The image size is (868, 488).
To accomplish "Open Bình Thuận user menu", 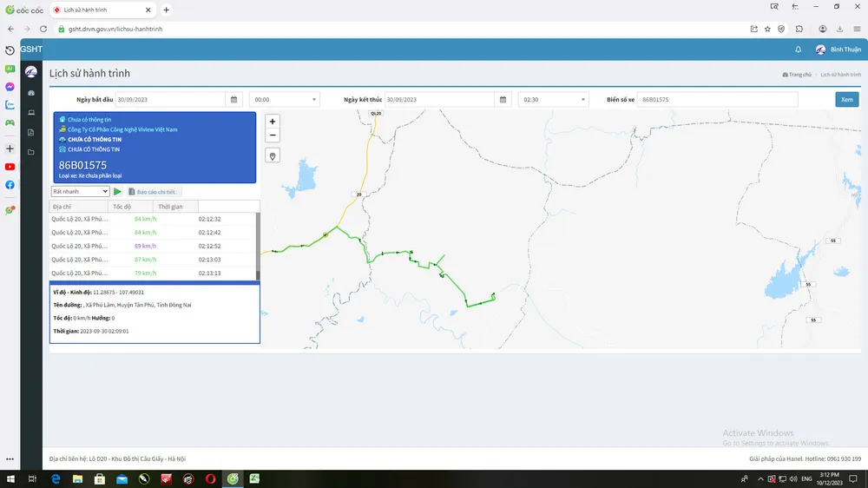I will (838, 49).
